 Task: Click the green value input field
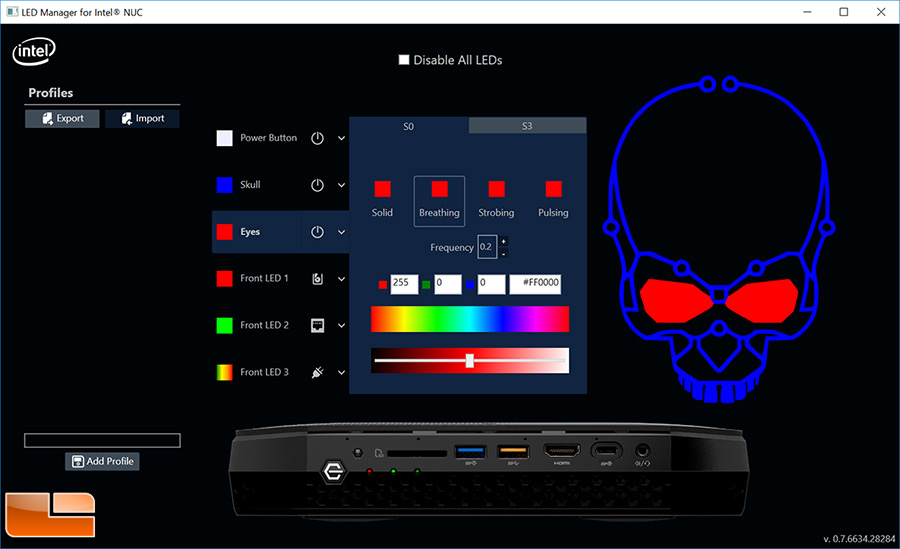[x=448, y=283]
